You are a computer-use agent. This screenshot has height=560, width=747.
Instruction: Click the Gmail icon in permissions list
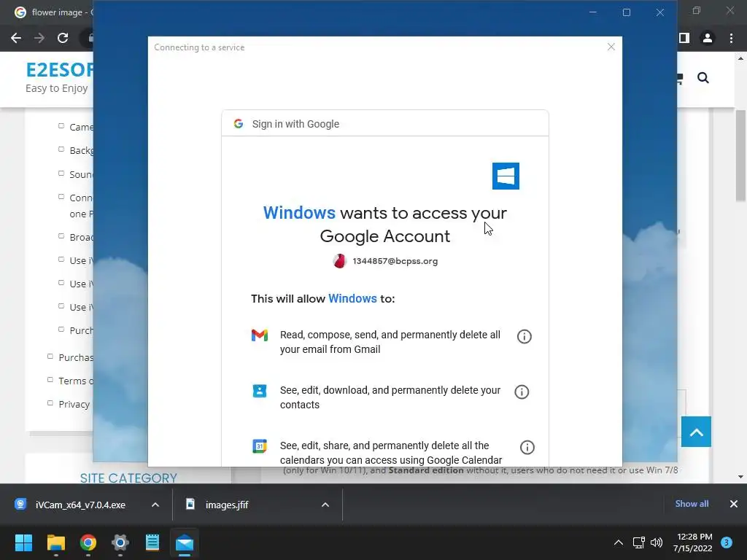[x=260, y=335]
